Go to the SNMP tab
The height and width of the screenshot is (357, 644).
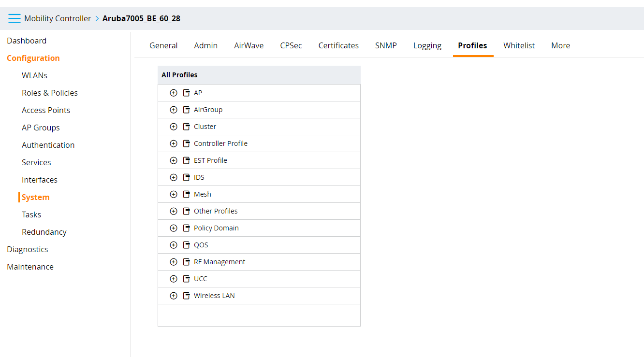coord(386,45)
